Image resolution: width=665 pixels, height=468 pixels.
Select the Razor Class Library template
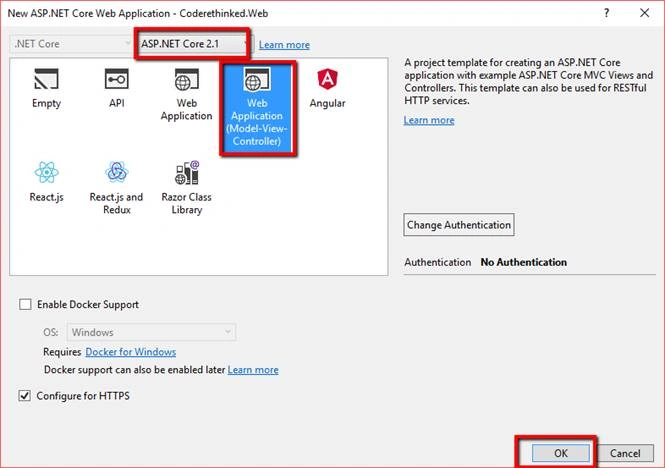186,188
